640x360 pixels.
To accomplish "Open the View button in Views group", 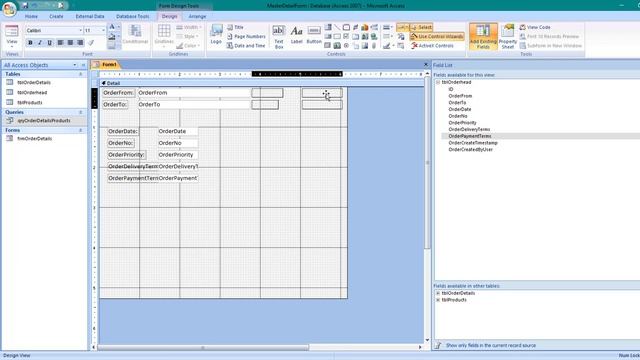I will click(12, 36).
